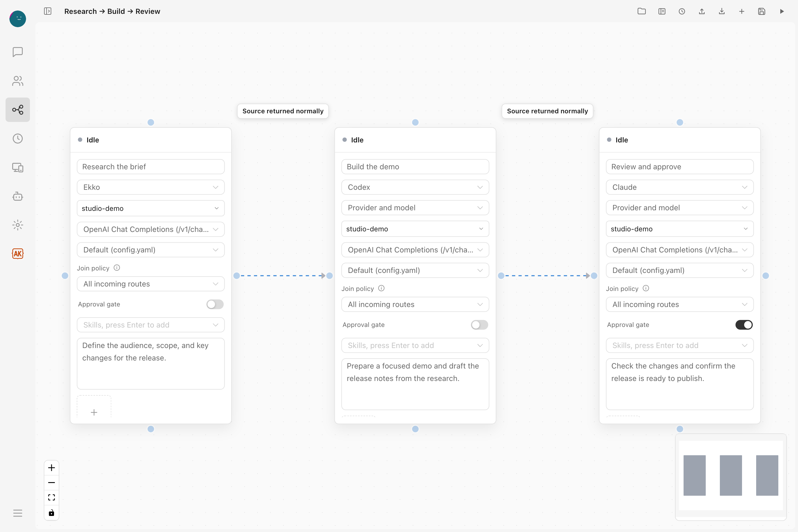Zoom in on the canvas
Screen dimensions: 798x532
point(52,468)
